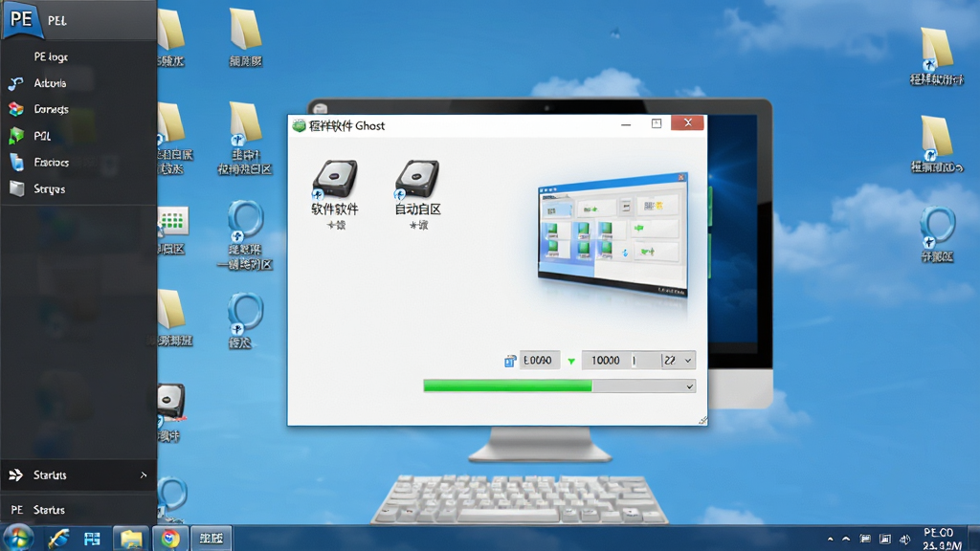Open the green PΩL icon in start menu
Viewport: 980px width, 551px height.
[x=16, y=136]
